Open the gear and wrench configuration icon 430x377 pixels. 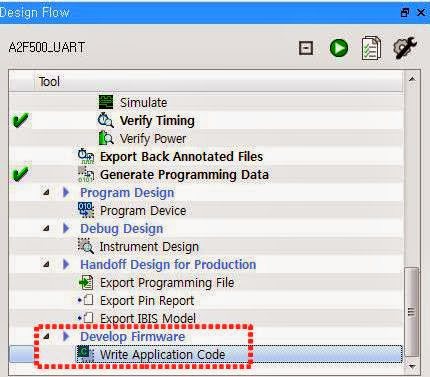(404, 48)
